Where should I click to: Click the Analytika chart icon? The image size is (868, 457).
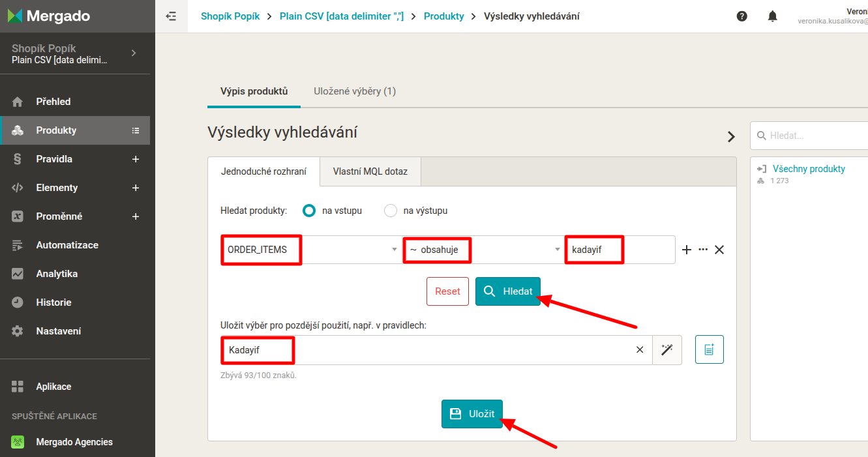click(18, 274)
